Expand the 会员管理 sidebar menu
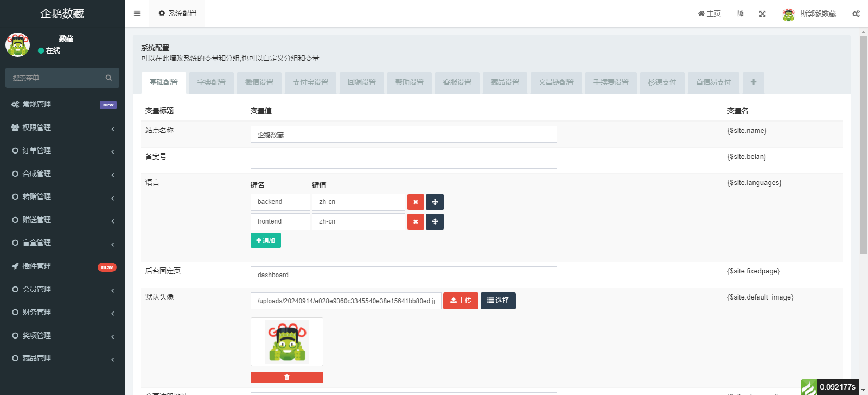 coord(62,289)
